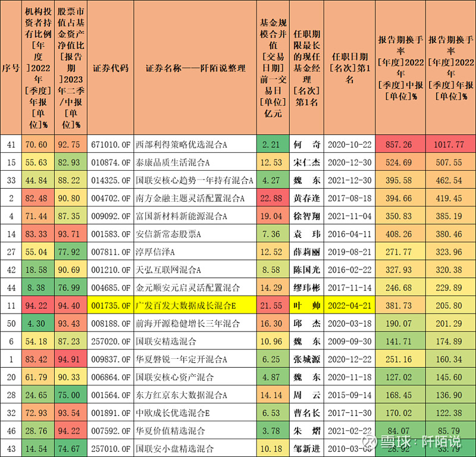Click security code 009837.OF
This screenshot has width=476, height=457.
(111, 359)
